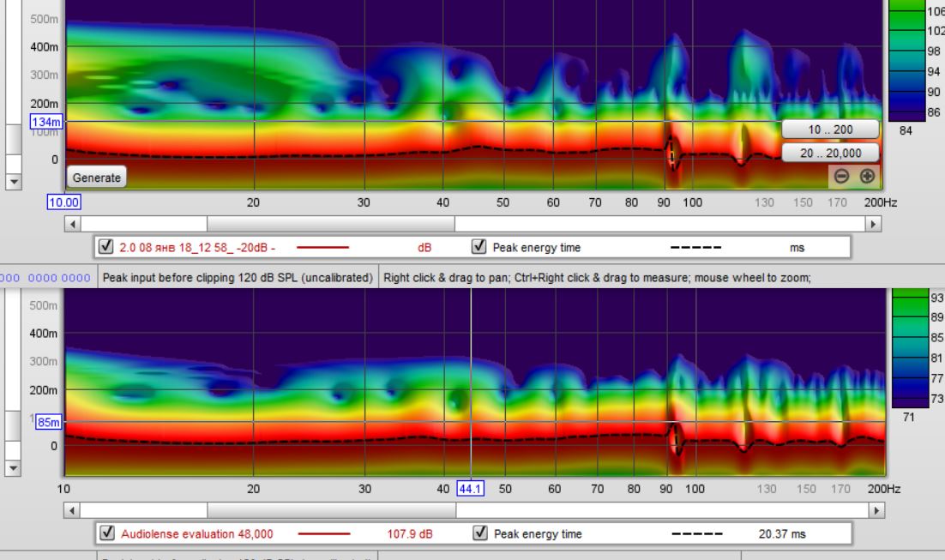Set frequency range to 10 .. 200

(830, 129)
